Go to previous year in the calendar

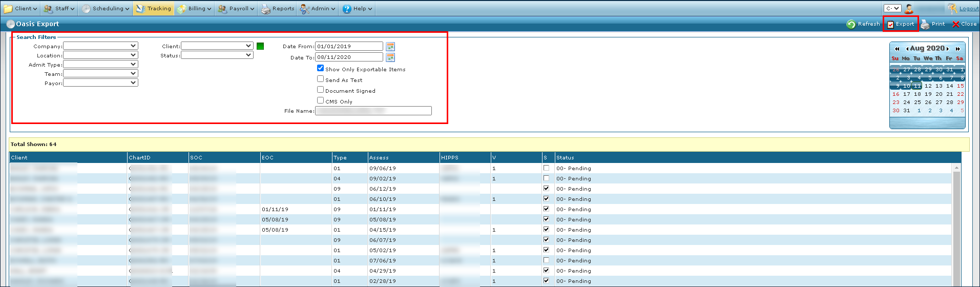897,49
